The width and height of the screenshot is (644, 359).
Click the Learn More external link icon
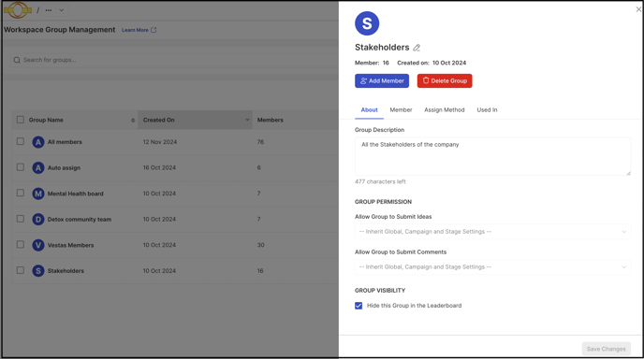coord(154,30)
